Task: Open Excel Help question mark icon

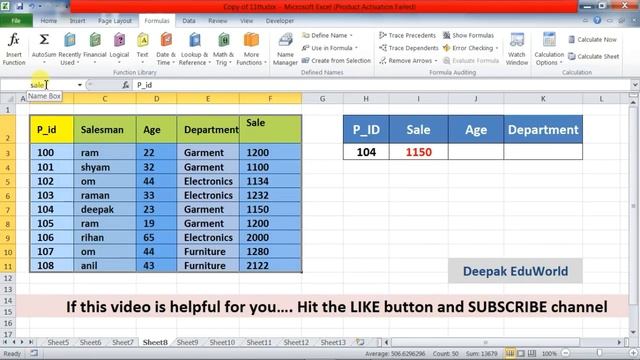Action: 597,20
